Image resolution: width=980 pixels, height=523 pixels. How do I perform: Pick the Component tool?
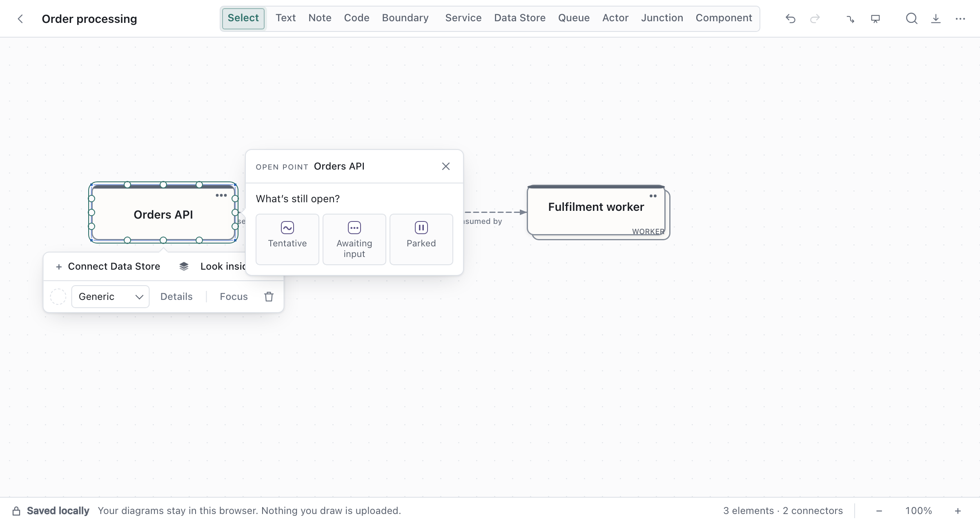point(724,18)
